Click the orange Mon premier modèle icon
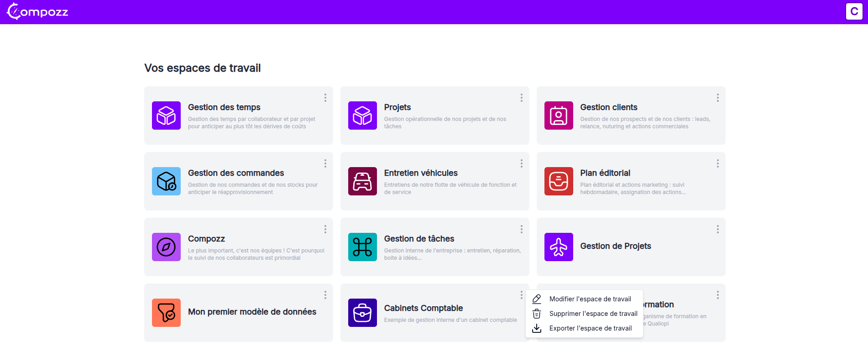868x352 pixels. pyautogui.click(x=166, y=313)
